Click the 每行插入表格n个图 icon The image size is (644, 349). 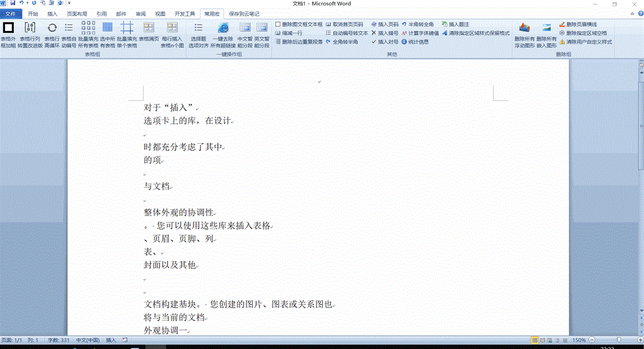click(x=172, y=28)
